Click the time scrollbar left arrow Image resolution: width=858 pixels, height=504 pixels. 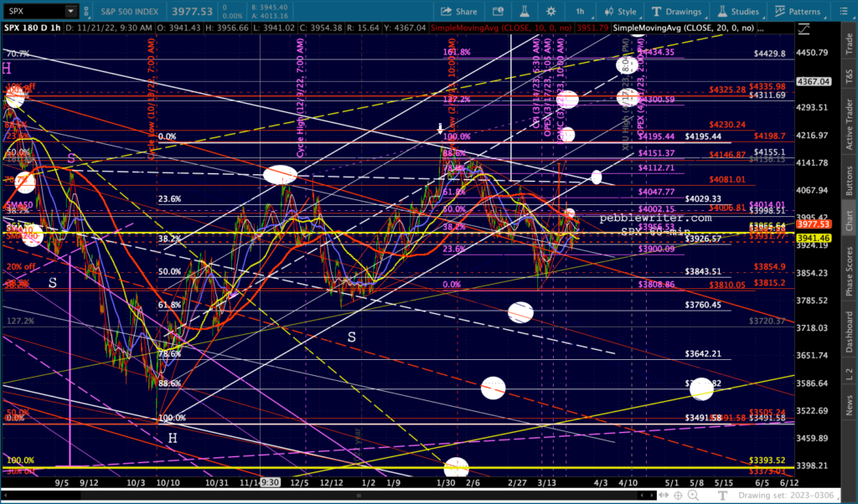click(7, 496)
